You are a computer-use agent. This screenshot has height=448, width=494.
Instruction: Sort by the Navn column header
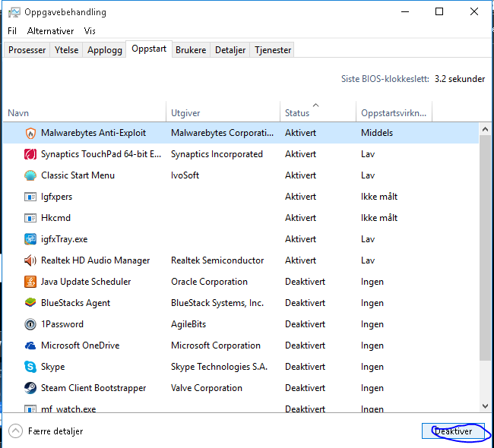coord(85,112)
